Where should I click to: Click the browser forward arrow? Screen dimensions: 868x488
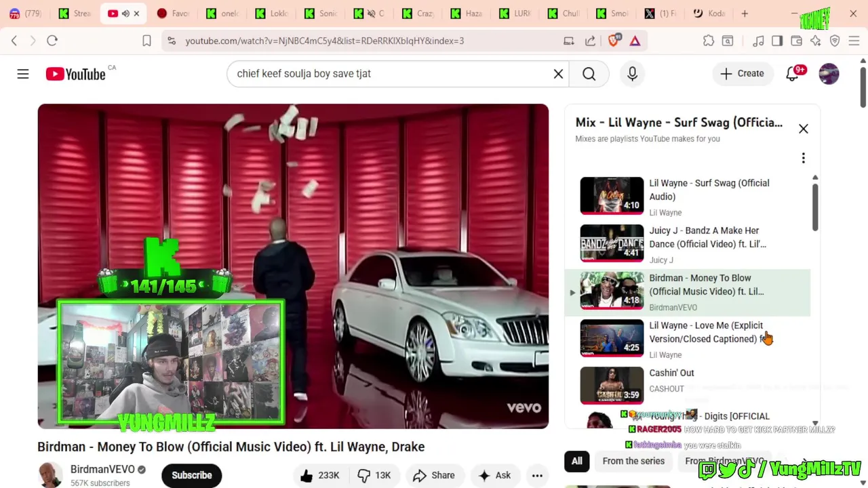[x=33, y=41]
